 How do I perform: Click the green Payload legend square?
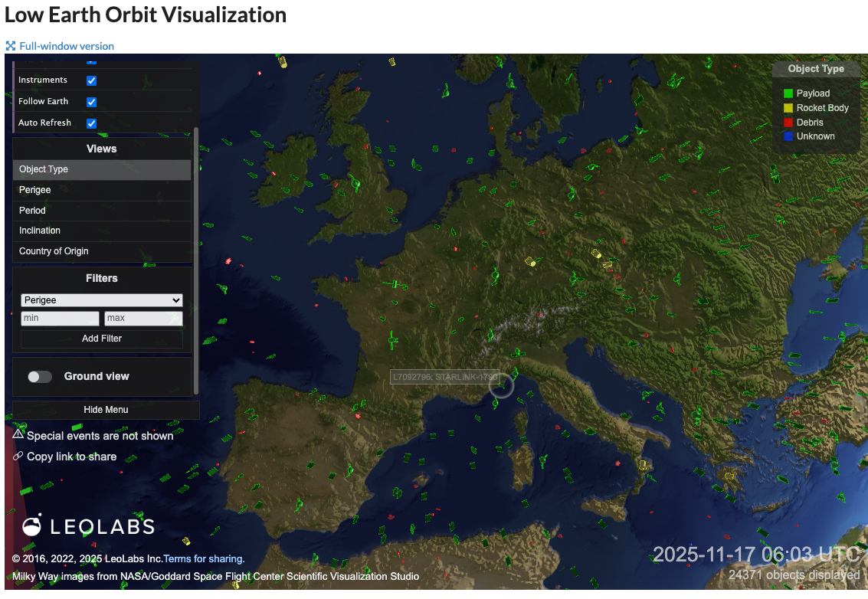point(788,93)
